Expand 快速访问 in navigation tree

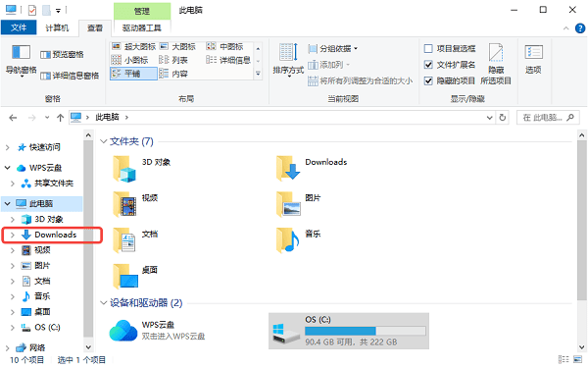coord(8,147)
